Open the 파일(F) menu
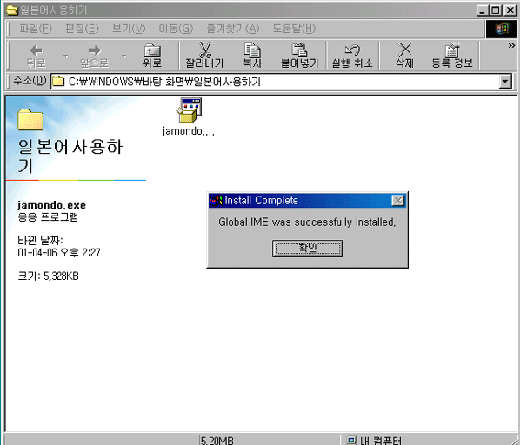Viewport: 520px width, 445px height. tap(35, 29)
